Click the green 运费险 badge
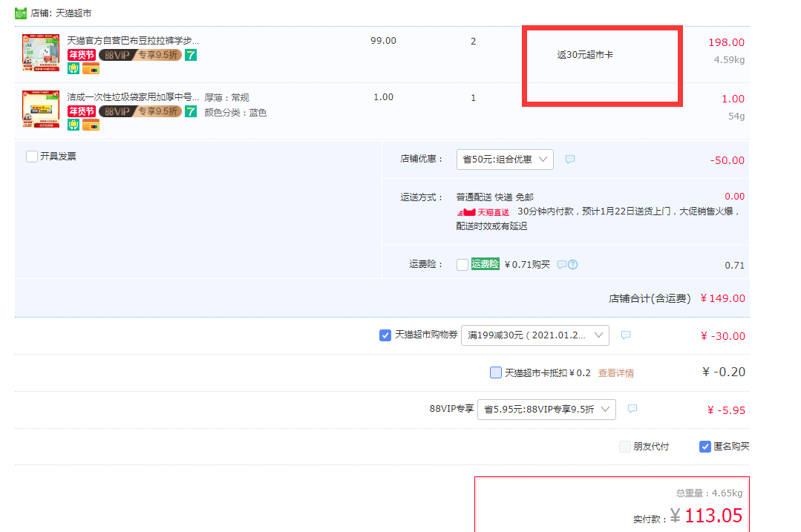The width and height of the screenshot is (801, 532). [x=485, y=264]
